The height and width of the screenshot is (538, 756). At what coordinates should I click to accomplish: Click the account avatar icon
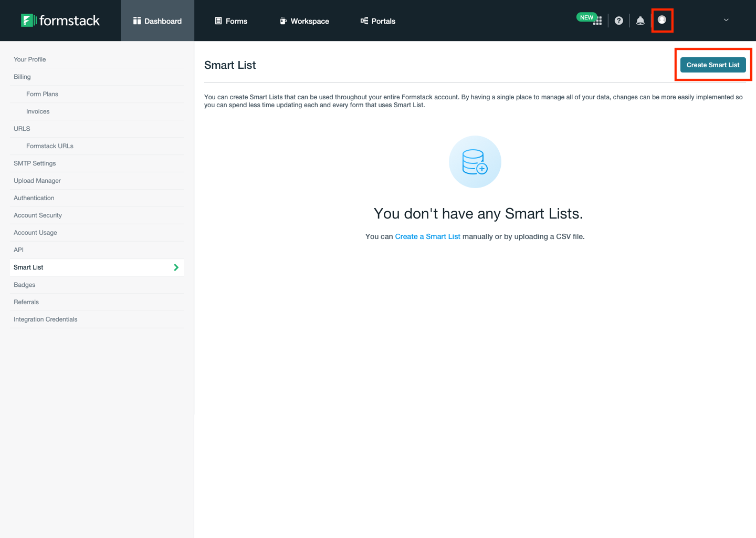[x=662, y=20]
